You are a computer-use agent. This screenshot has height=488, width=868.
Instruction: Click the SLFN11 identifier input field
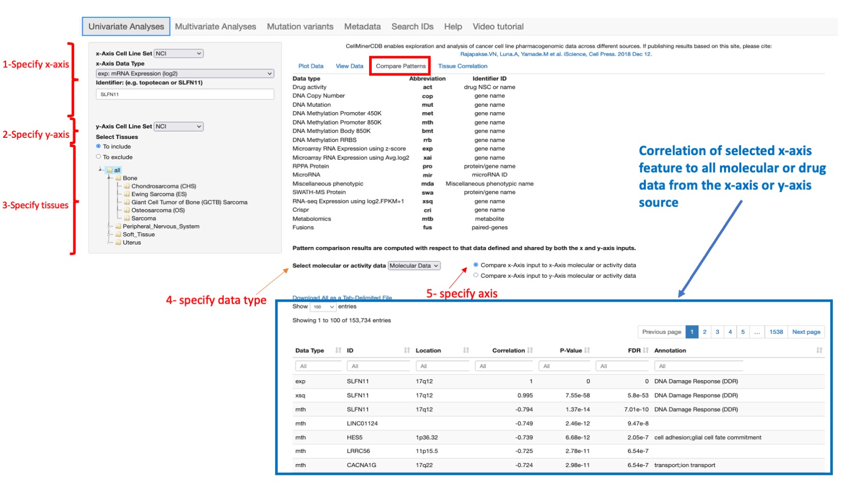[x=185, y=94]
